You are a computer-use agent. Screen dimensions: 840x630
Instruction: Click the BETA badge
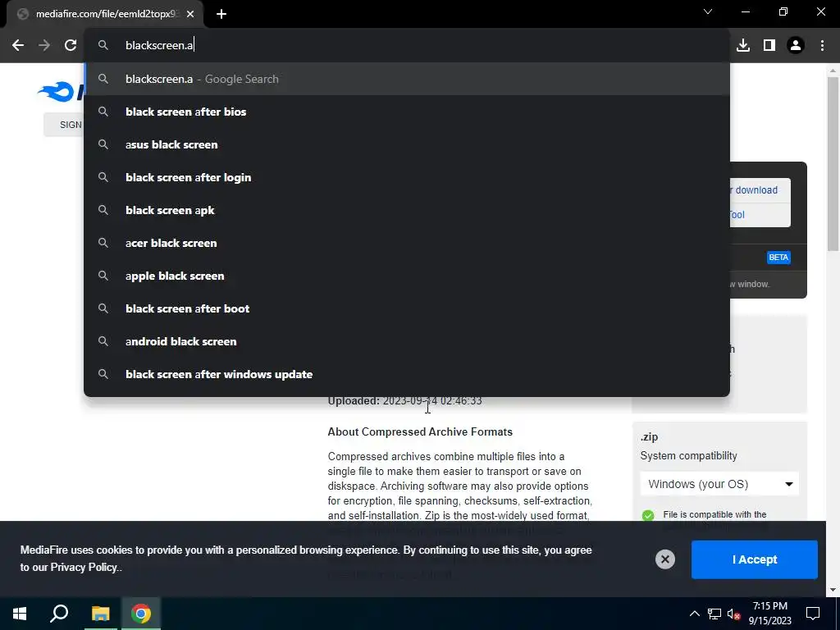778,257
